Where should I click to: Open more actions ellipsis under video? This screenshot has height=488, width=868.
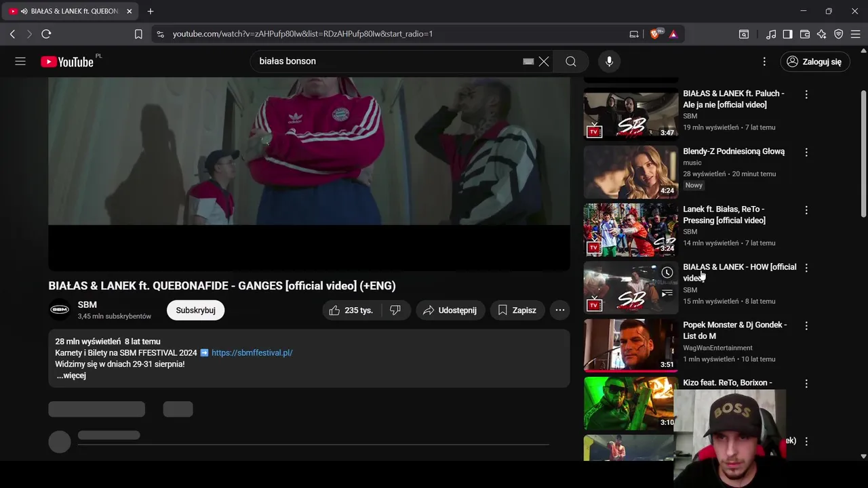[x=560, y=310]
